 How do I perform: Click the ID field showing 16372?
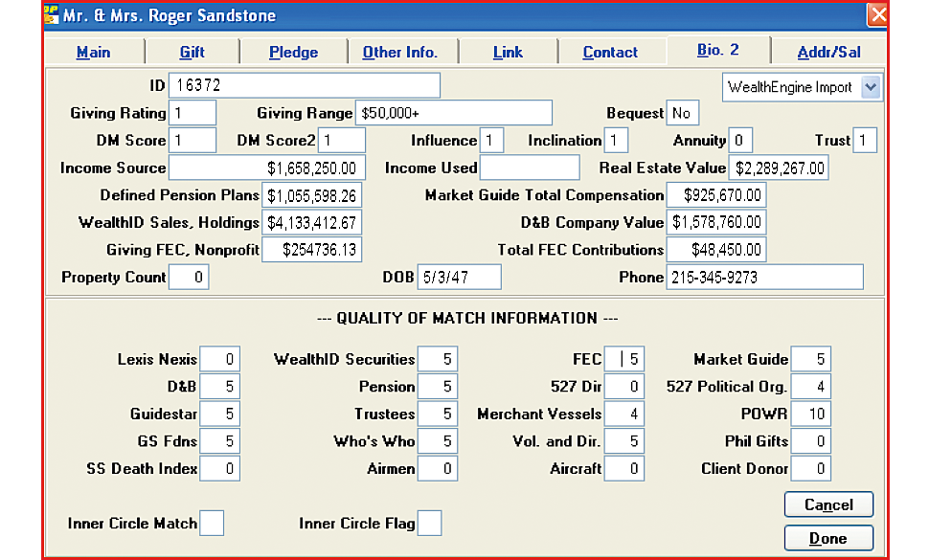[305, 85]
